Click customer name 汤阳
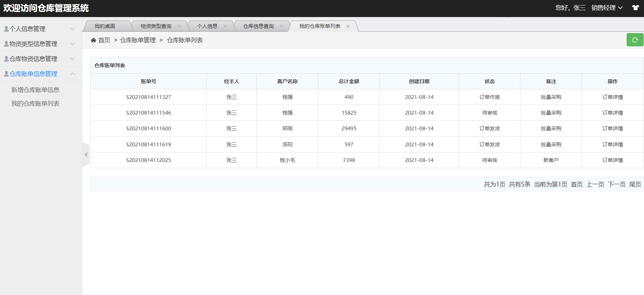This screenshot has width=644, height=295. [287, 145]
